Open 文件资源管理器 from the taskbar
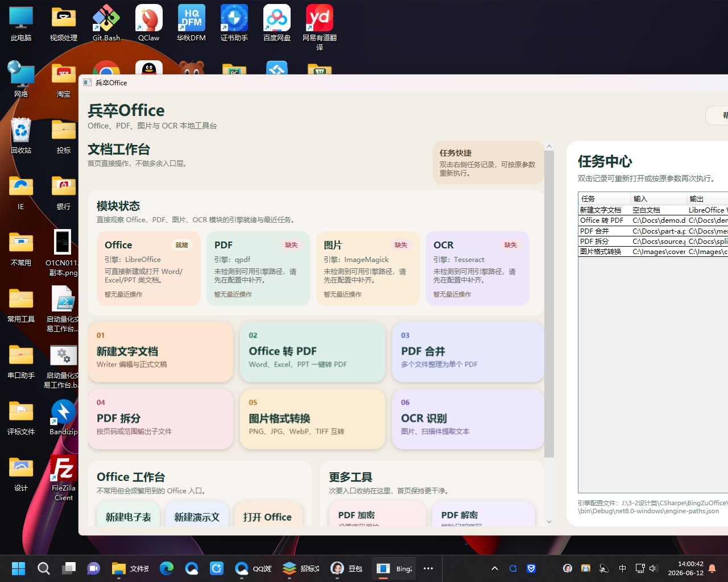Viewport: 728px width, 582px height. [x=131, y=568]
